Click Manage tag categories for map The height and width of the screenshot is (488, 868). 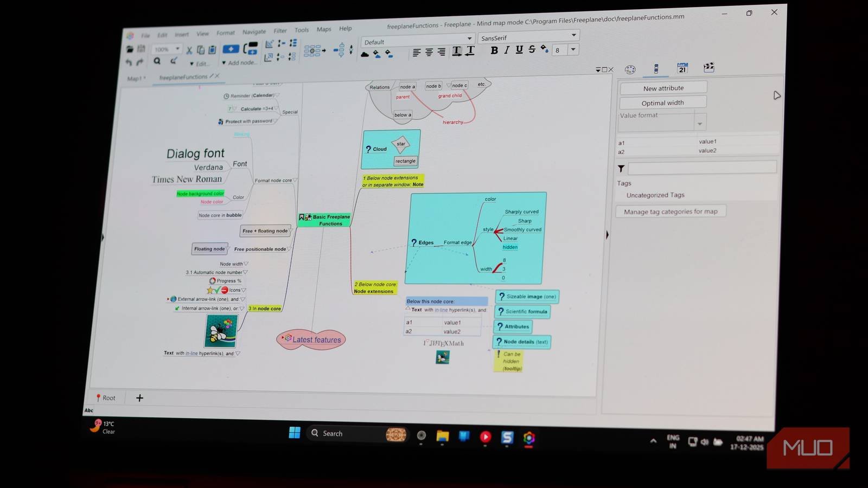(671, 211)
